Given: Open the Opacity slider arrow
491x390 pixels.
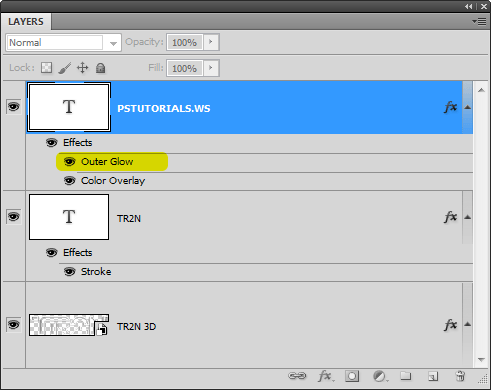Looking at the screenshot, I should point(211,42).
